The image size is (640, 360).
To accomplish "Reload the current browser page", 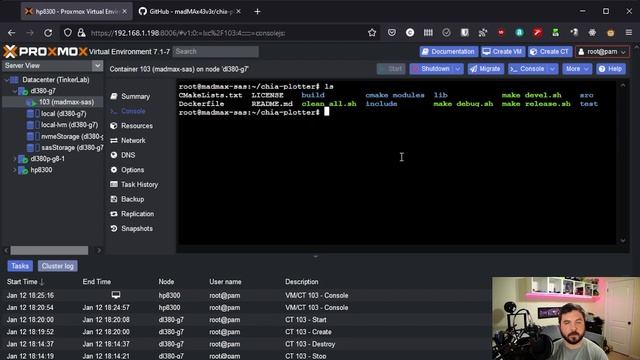I will pos(48,33).
